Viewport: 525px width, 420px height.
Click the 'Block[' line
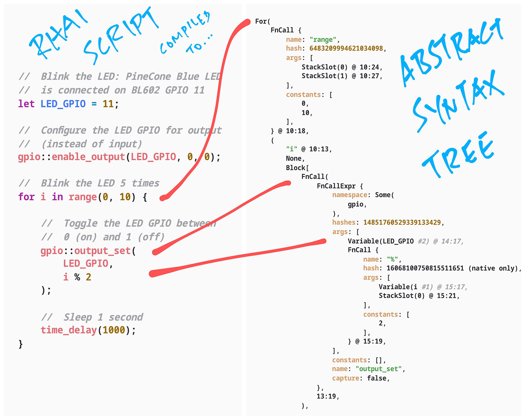[x=297, y=168]
